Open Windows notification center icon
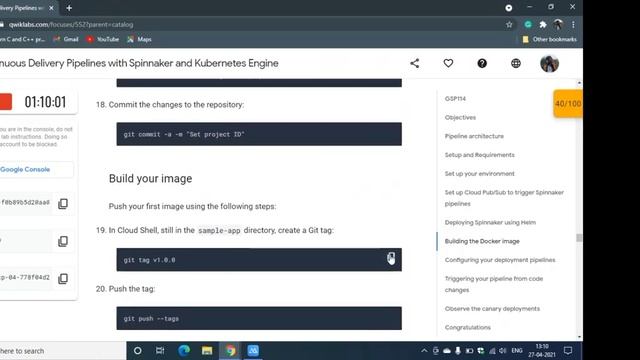The image size is (640, 360). [568, 351]
